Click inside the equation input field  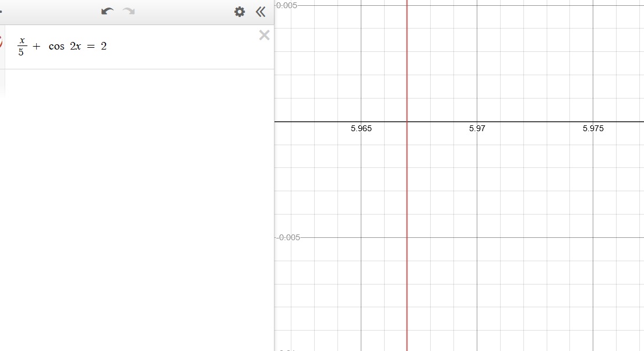(175, 47)
